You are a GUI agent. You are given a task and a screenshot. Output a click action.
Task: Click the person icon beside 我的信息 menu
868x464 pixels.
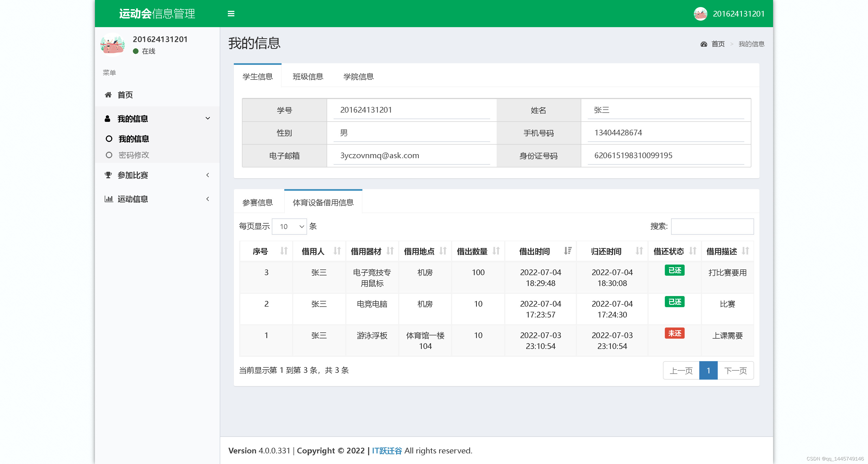[107, 119]
